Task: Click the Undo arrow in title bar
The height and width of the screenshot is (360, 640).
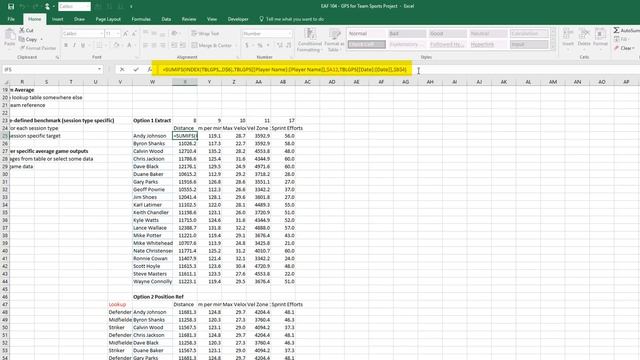Action: 23,7
